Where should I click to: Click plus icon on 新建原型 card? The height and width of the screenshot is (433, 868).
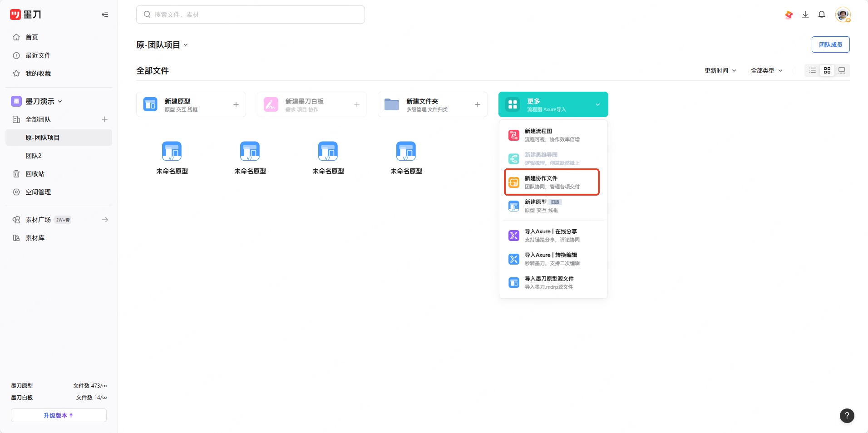click(x=236, y=104)
